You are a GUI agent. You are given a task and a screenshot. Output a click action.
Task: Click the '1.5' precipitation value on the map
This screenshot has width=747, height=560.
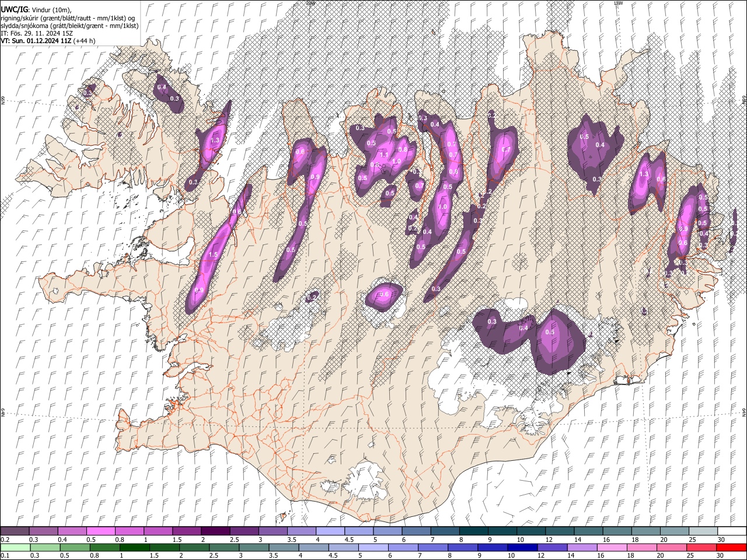click(x=212, y=255)
